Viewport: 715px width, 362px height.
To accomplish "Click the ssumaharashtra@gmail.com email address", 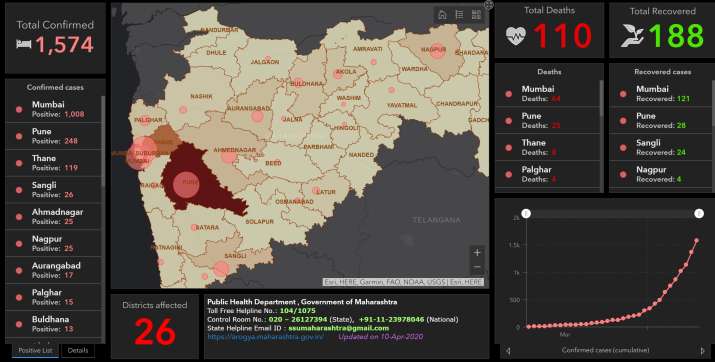I will (x=338, y=328).
